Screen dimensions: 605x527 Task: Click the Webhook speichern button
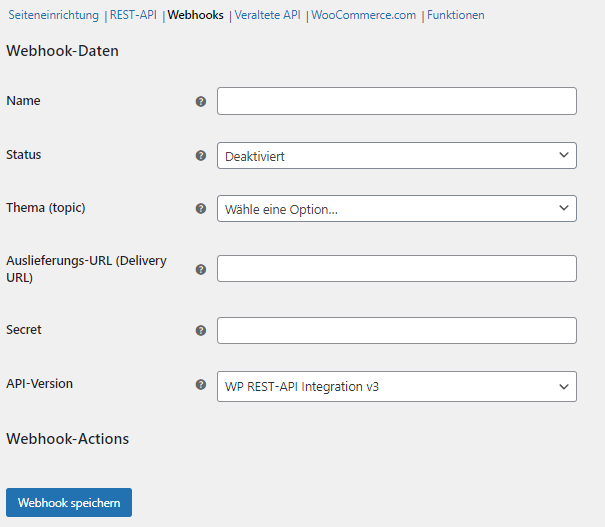pyautogui.click(x=69, y=502)
